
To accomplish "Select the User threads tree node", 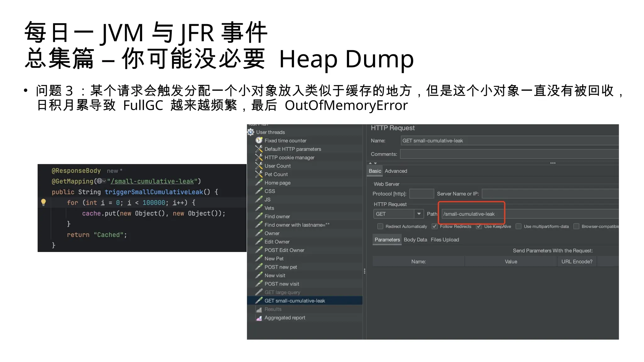I will pos(270,132).
